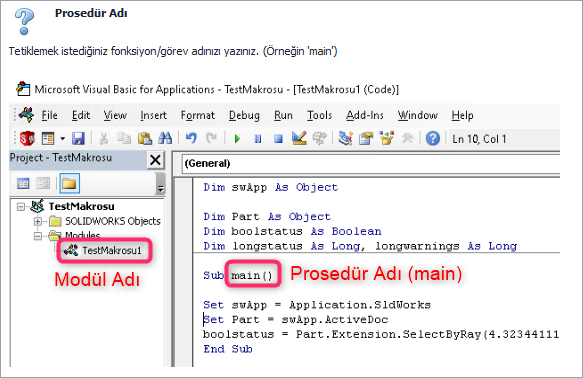This screenshot has height=378, width=583.
Task: Open the Debug menu
Action: coord(244,116)
